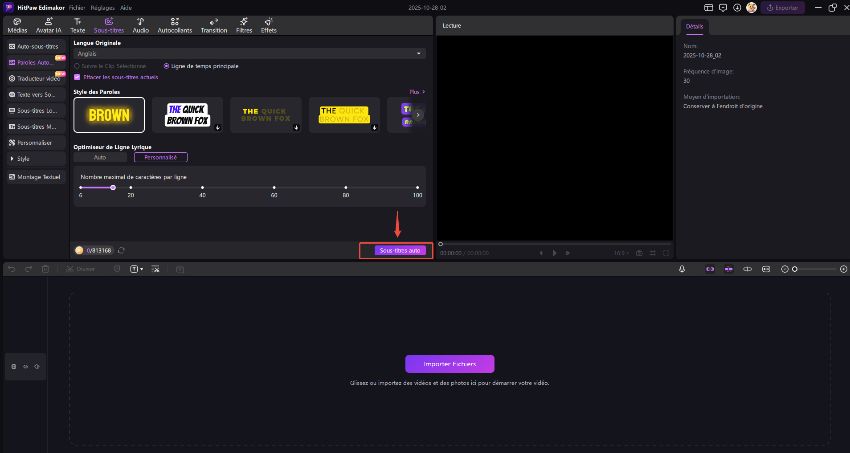This screenshot has height=453, width=850.
Task: Click the user avatar profile icon
Action: click(751, 7)
